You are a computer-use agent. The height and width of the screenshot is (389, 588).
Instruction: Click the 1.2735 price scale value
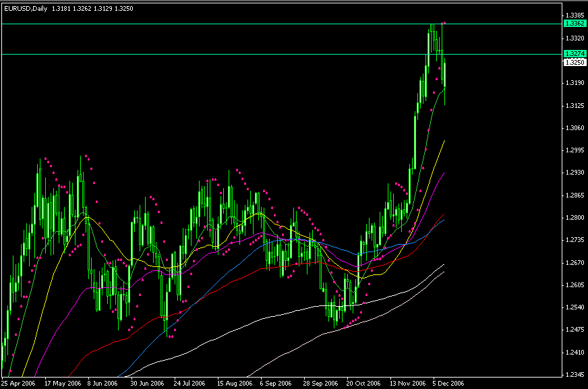[575, 240]
